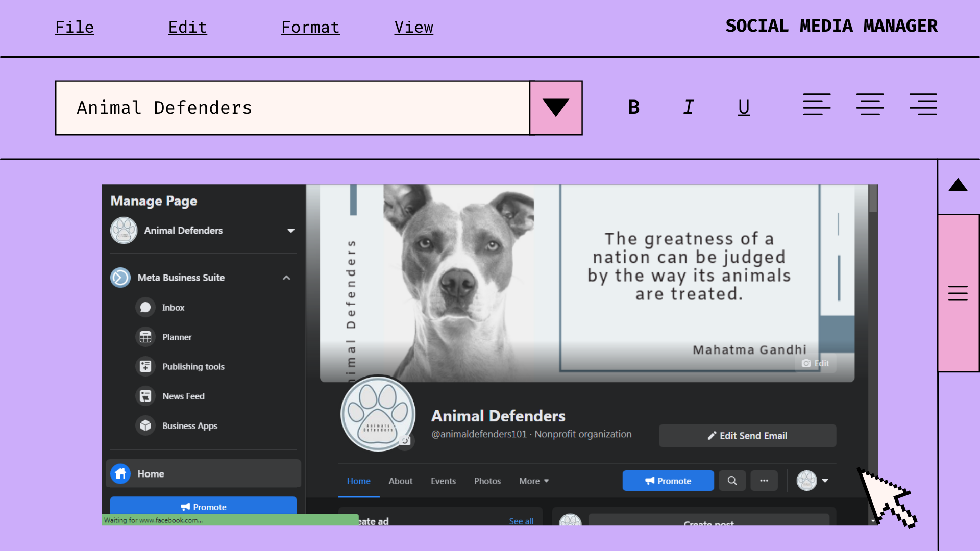
Task: Apply left text alignment
Action: (817, 105)
